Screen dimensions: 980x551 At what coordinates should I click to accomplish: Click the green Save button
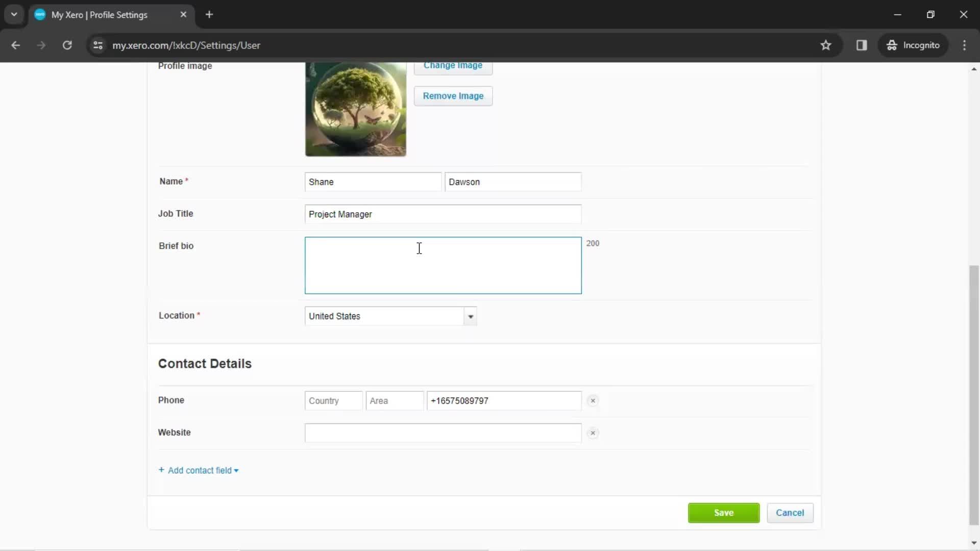click(723, 513)
